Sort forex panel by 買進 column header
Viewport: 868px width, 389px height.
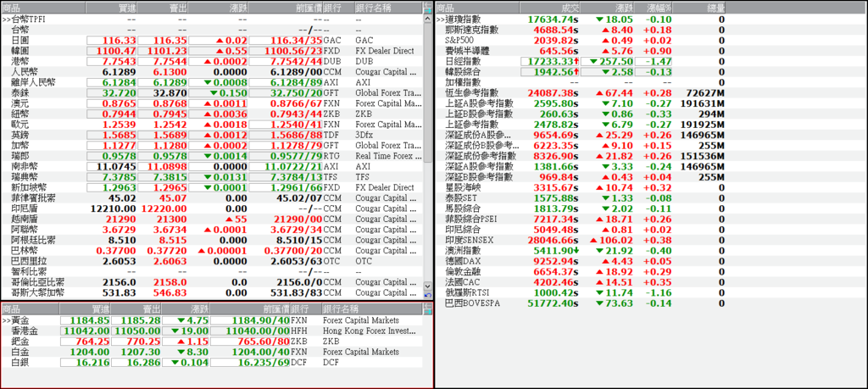pos(111,8)
